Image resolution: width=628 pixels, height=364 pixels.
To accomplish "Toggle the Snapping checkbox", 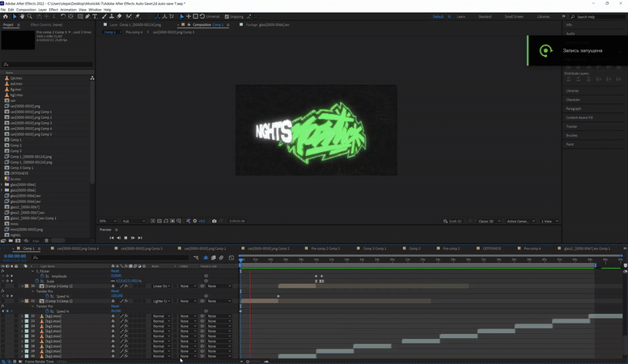I will point(227,17).
